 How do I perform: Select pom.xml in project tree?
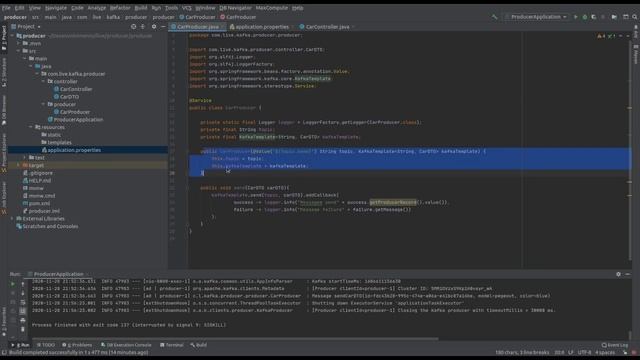[39, 203]
